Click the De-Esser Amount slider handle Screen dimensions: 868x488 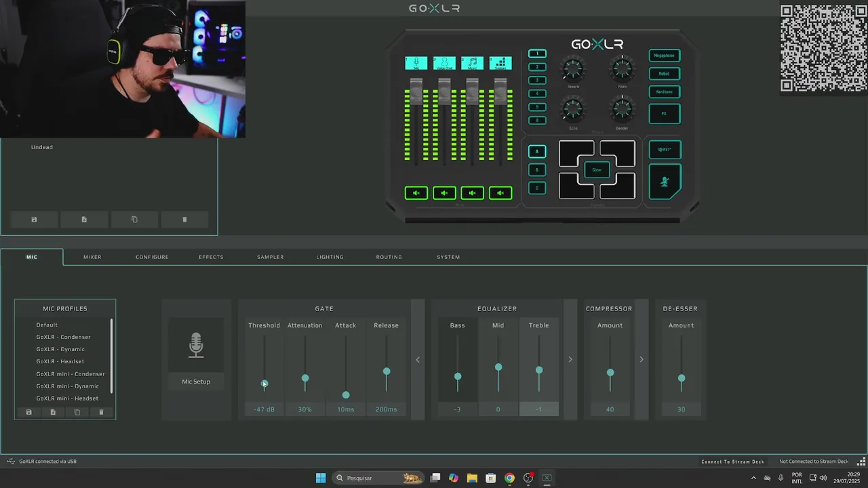coord(682,378)
